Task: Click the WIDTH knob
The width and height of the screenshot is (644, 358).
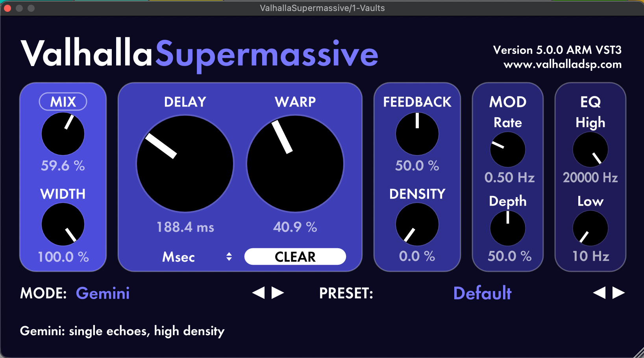Action: (x=63, y=224)
